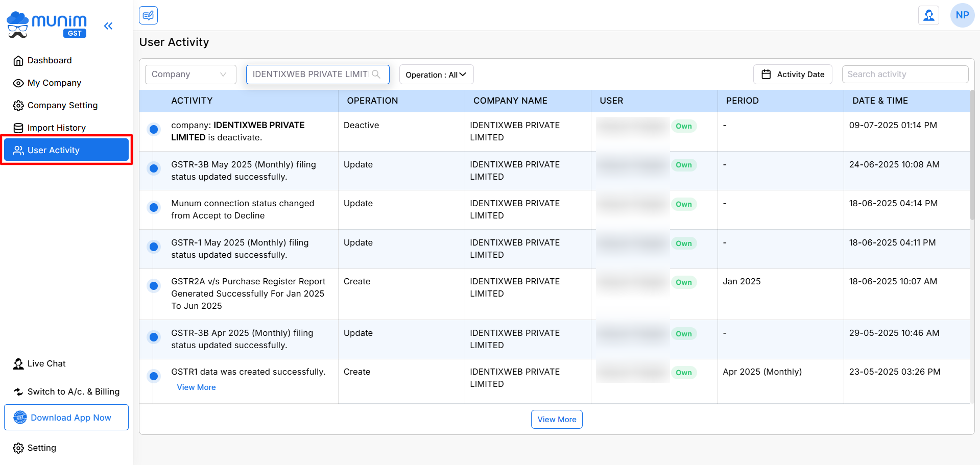Screen dimensions: 980x465
Task: Click the Search activity input field
Action: pos(905,75)
